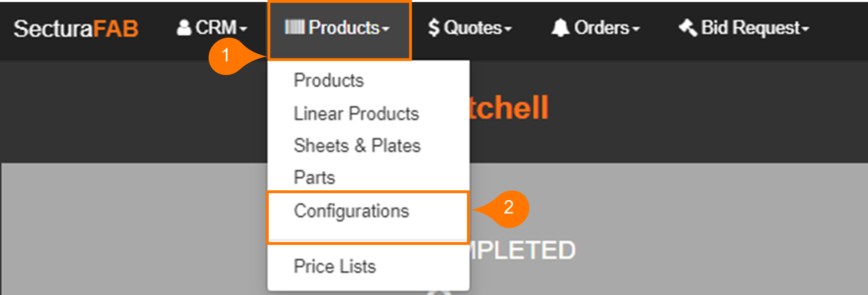Expand the Quotes dropdown caret
Image resolution: width=868 pixels, height=295 pixels.
coord(508,29)
